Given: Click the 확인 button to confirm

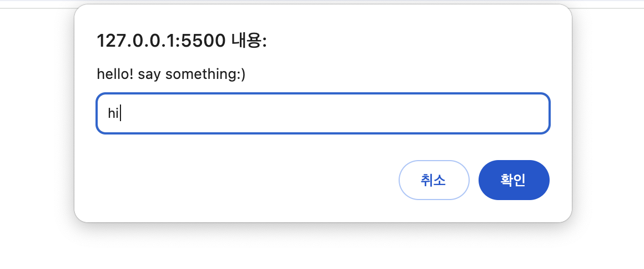Looking at the screenshot, I should click(x=514, y=180).
